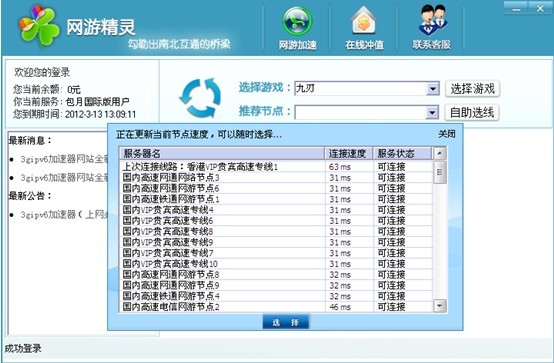554x363 pixels.
Task: Click the server list scrollbar thumb
Action: (440, 172)
